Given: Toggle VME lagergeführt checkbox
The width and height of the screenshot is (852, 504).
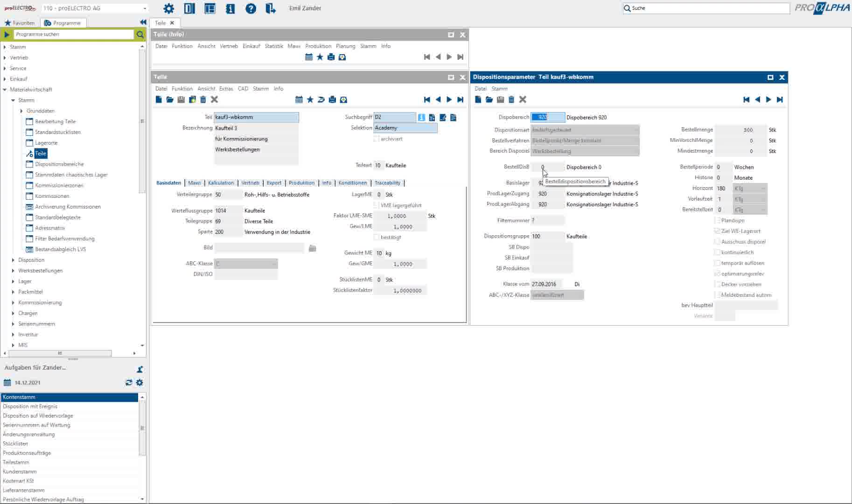Looking at the screenshot, I should [x=377, y=205].
